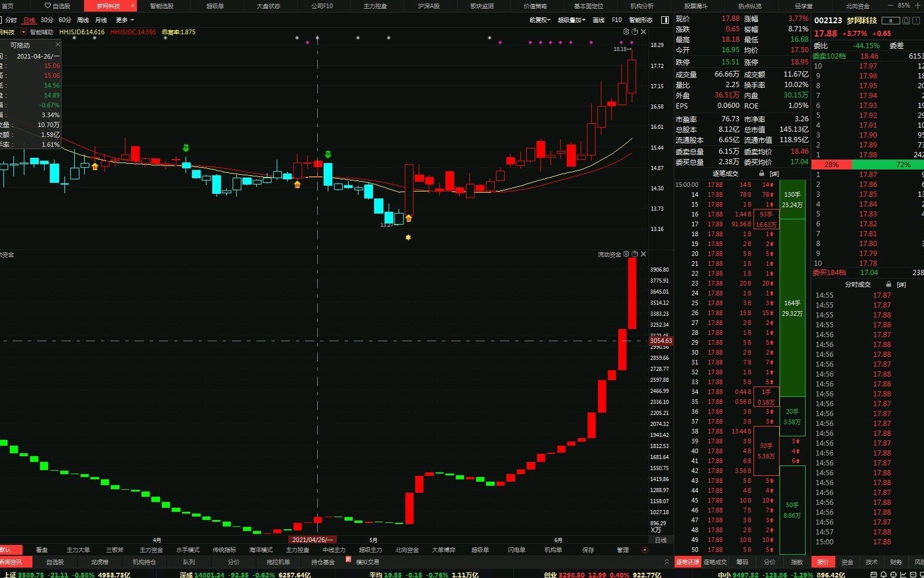Click the settings gear of the main K-line chart
Screen dimensions: 924x578
pos(626,32)
